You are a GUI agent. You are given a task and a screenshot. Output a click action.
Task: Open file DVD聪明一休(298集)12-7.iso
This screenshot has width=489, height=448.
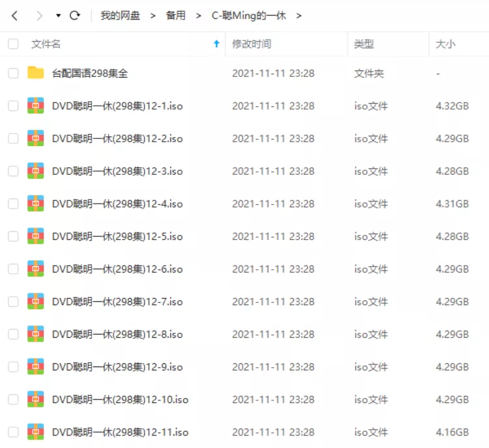coord(117,302)
